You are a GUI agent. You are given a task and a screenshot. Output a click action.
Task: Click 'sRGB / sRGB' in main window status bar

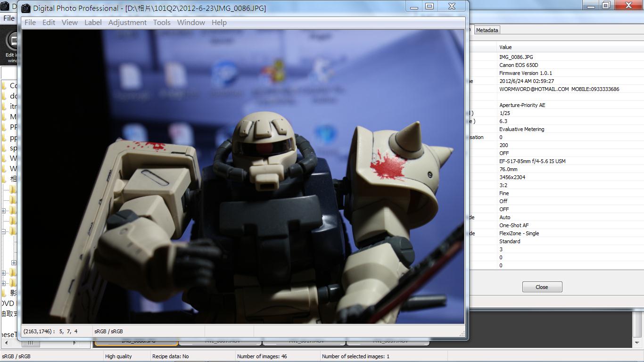17,356
